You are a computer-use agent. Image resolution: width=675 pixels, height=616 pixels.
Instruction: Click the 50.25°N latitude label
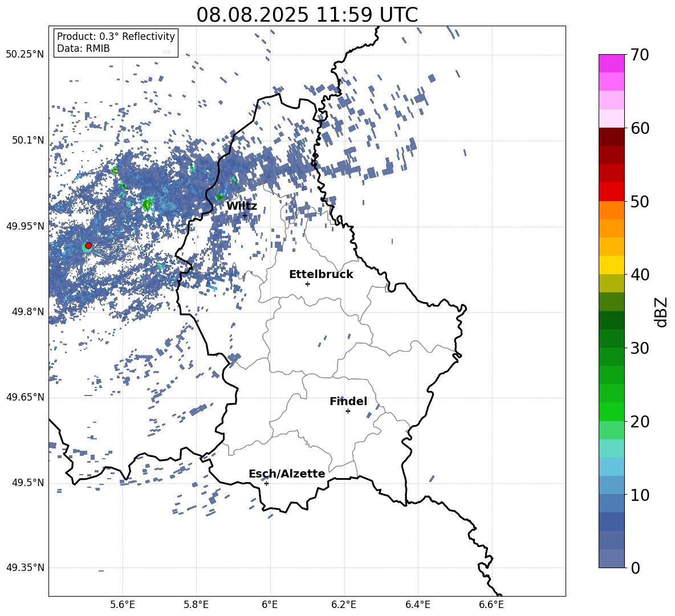25,55
